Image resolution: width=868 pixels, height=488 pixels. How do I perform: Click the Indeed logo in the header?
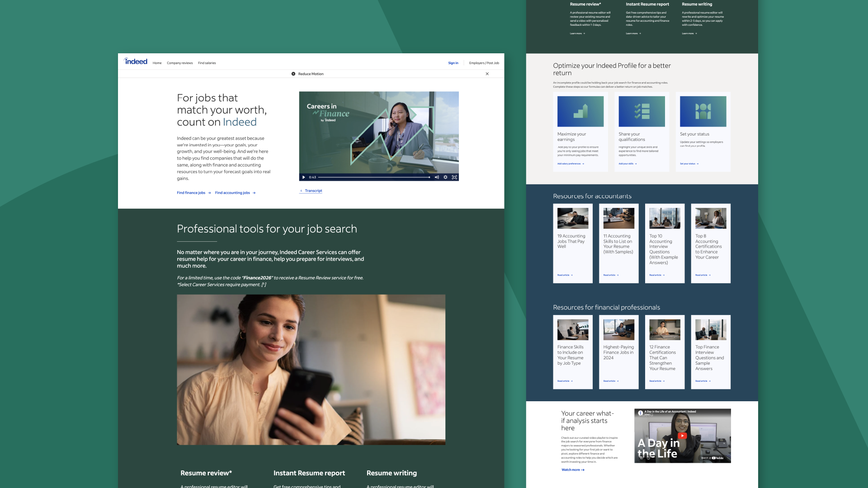click(x=136, y=62)
